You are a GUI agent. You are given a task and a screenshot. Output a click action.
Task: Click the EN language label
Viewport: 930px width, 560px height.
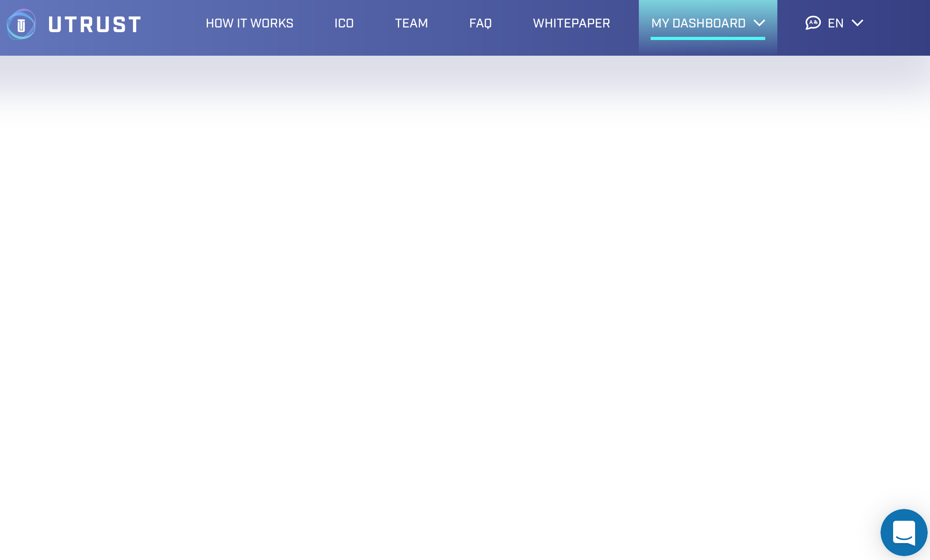pyautogui.click(x=835, y=23)
